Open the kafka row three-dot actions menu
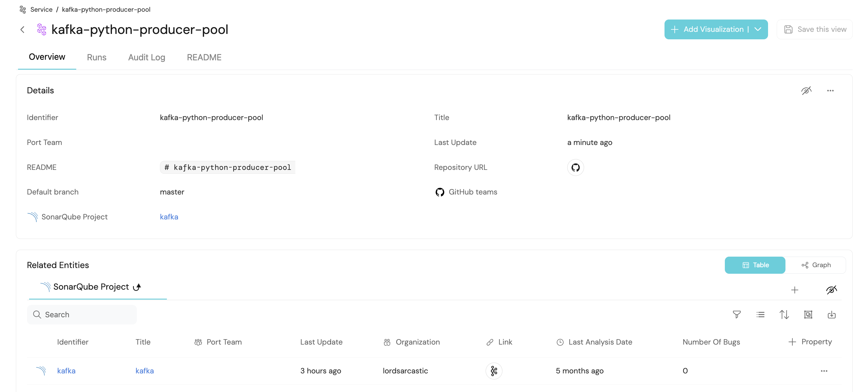Image resolution: width=868 pixels, height=392 pixels. pyautogui.click(x=824, y=371)
